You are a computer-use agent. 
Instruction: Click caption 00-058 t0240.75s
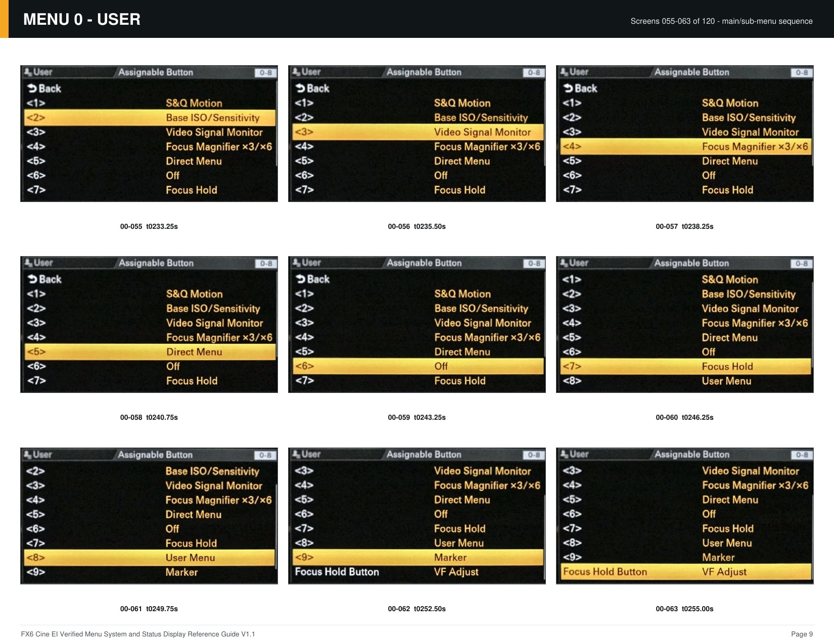pos(149,417)
